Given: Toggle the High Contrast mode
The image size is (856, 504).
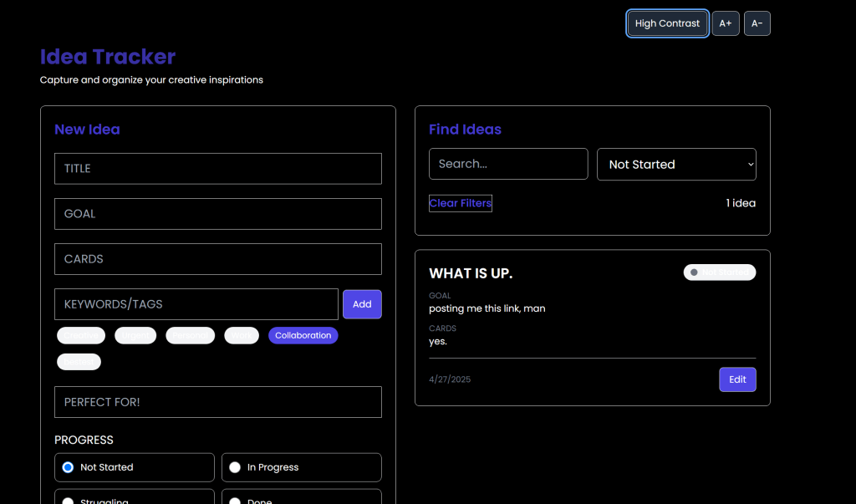Looking at the screenshot, I should point(667,23).
